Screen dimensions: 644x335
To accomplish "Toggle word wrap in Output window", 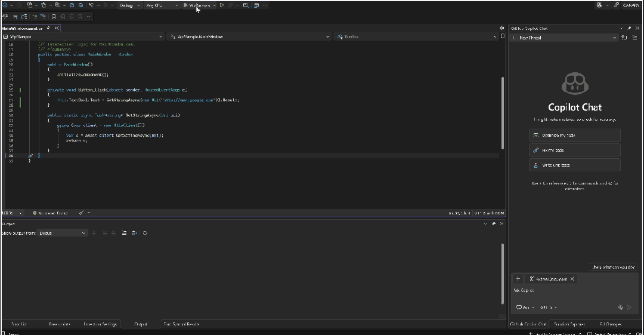I will pyautogui.click(x=135, y=233).
